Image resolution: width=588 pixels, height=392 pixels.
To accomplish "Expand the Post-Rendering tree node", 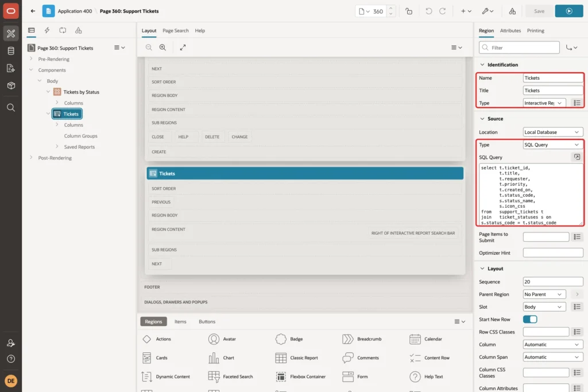I will 31,158.
